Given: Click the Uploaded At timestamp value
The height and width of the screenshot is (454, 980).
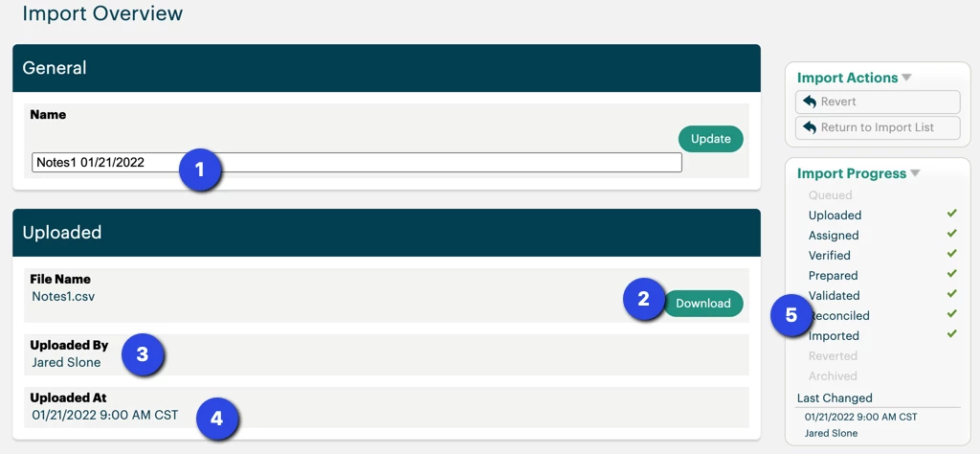Looking at the screenshot, I should (x=105, y=415).
